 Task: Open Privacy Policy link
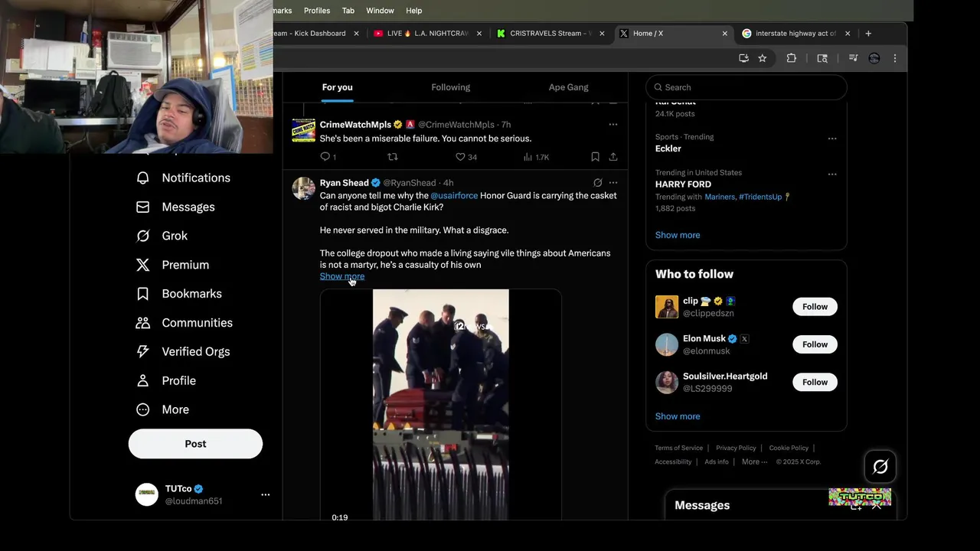736,448
